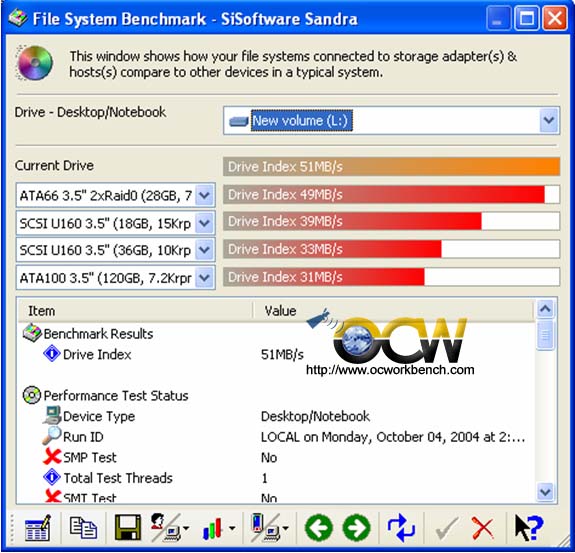Expand the SCSI U160 18GB reference dropdown
Screen dimensions: 575x553
tap(204, 223)
